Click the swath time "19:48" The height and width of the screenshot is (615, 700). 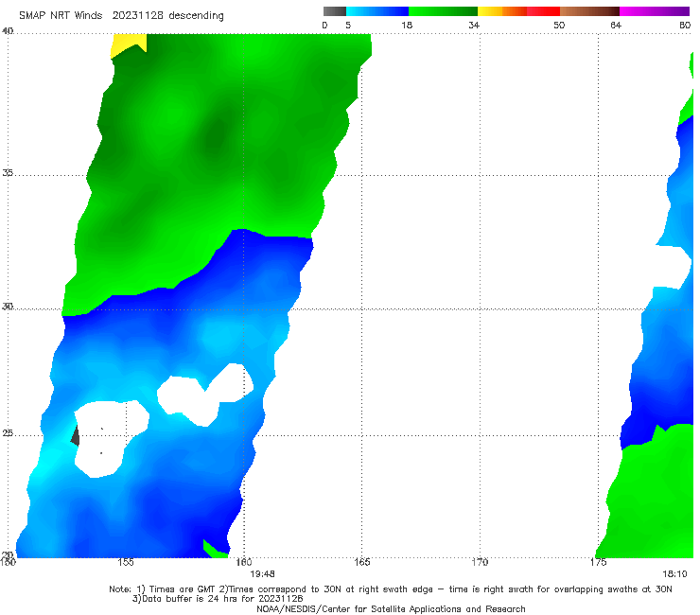coord(262,574)
